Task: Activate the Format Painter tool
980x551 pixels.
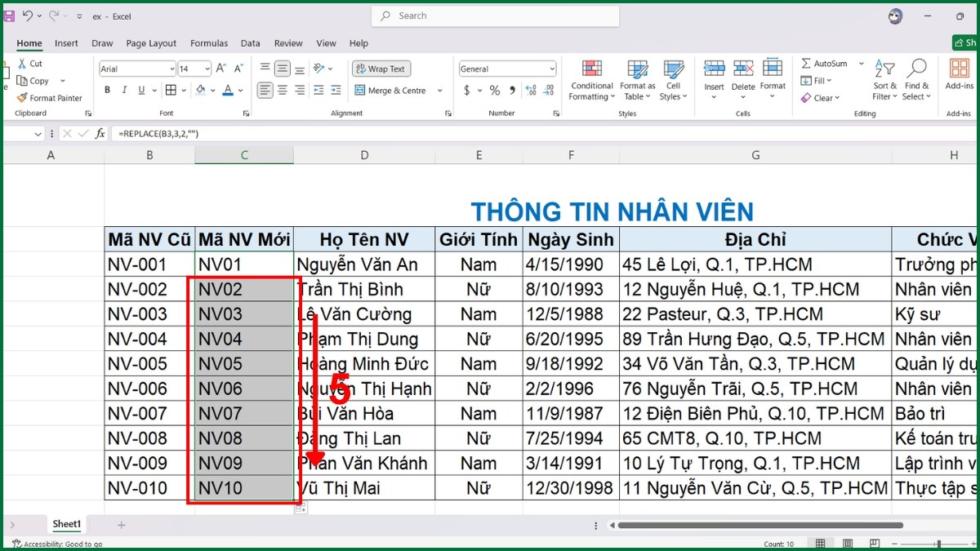Action: (50, 98)
